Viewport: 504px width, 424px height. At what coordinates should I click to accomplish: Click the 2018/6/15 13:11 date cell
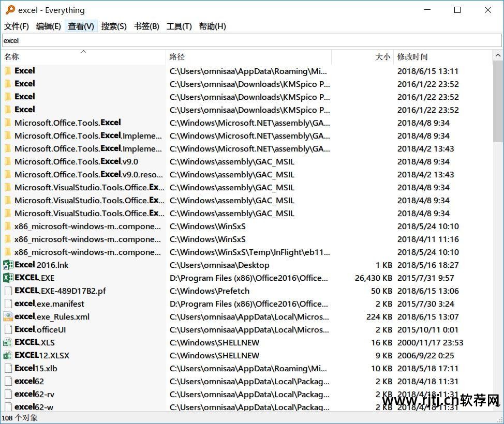[427, 71]
